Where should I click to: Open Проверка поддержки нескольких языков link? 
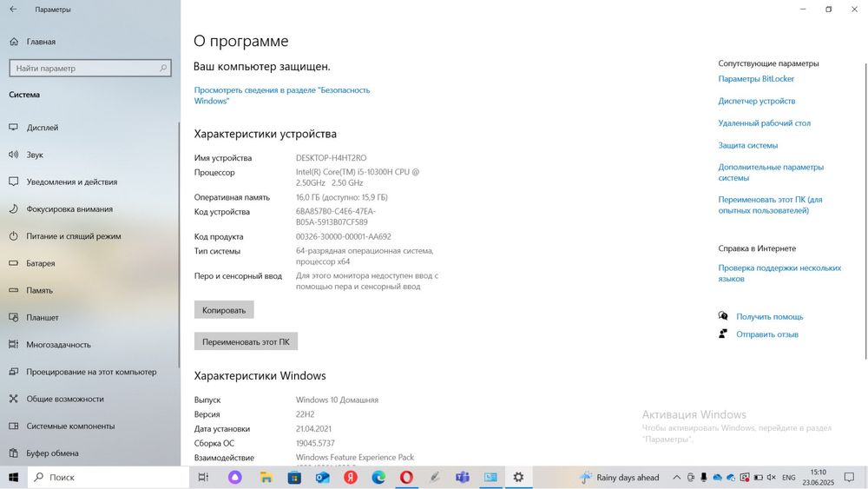point(779,273)
